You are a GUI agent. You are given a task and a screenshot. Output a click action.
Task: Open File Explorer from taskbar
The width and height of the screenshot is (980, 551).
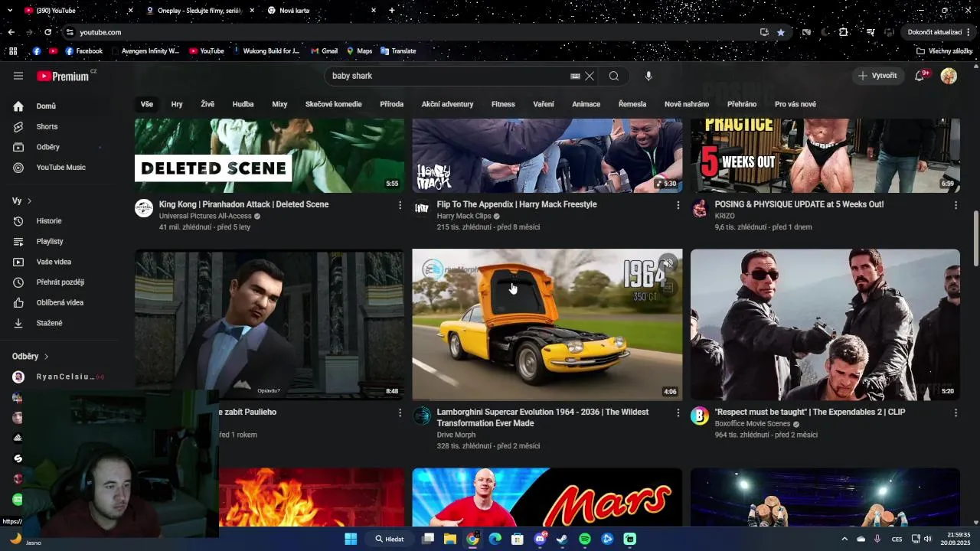coord(450,539)
